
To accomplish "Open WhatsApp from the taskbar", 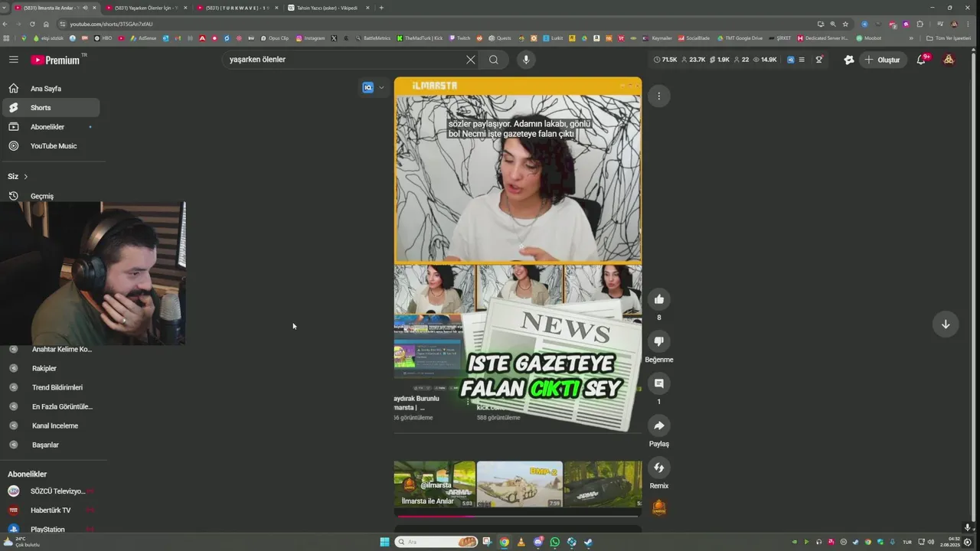I will click(555, 542).
